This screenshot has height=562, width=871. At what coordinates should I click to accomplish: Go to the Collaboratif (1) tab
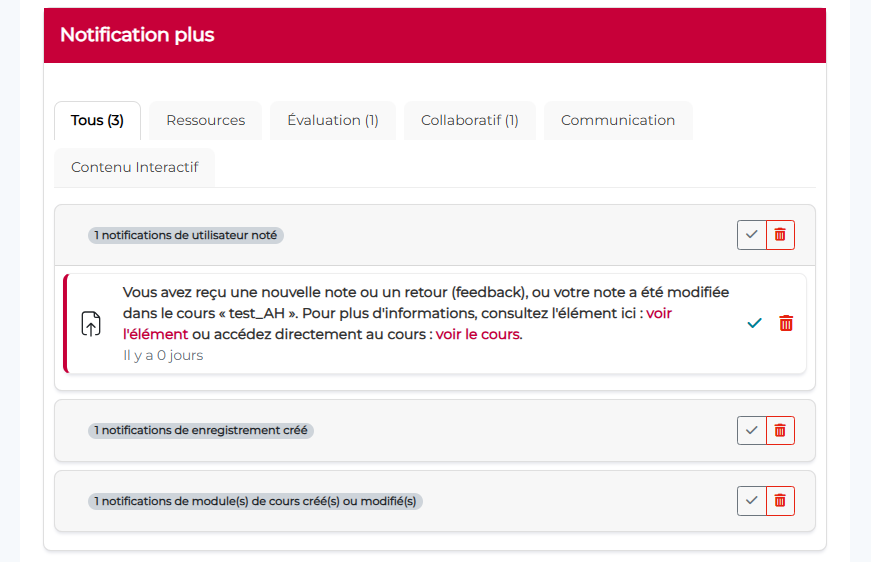point(470,120)
